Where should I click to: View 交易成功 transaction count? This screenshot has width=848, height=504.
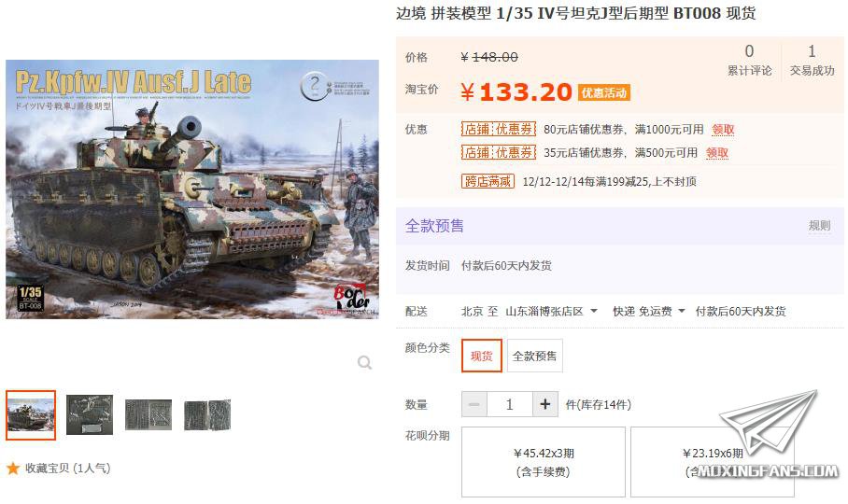pos(812,60)
